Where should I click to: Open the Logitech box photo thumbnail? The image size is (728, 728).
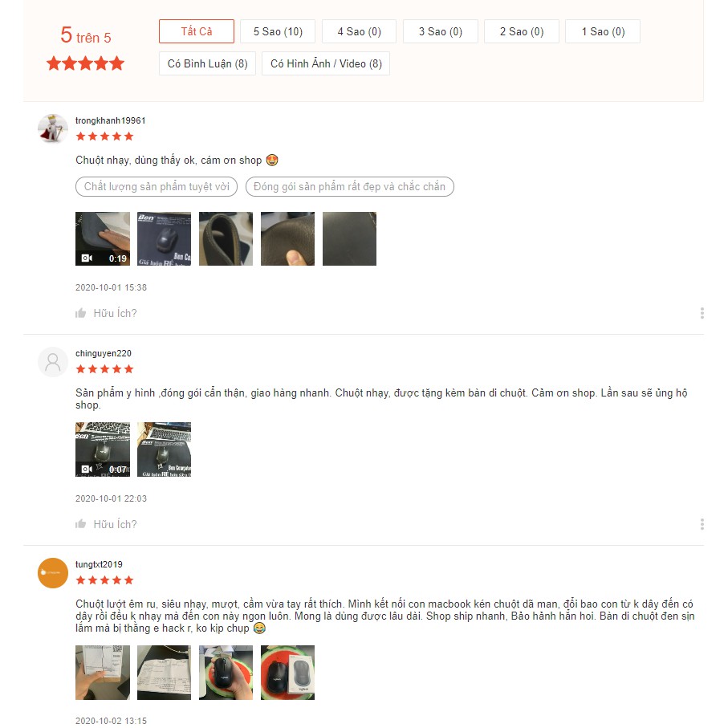[x=288, y=673]
